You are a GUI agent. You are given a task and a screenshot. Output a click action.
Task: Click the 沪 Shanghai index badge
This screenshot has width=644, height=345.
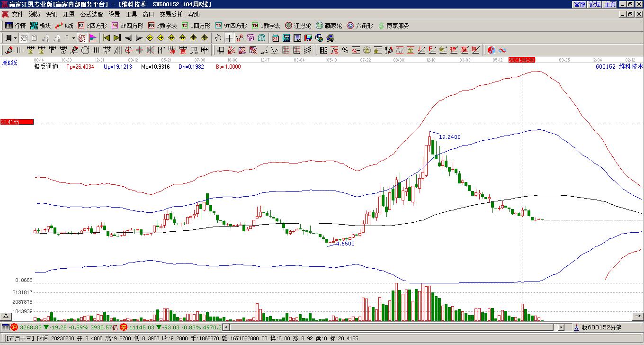[14, 327]
